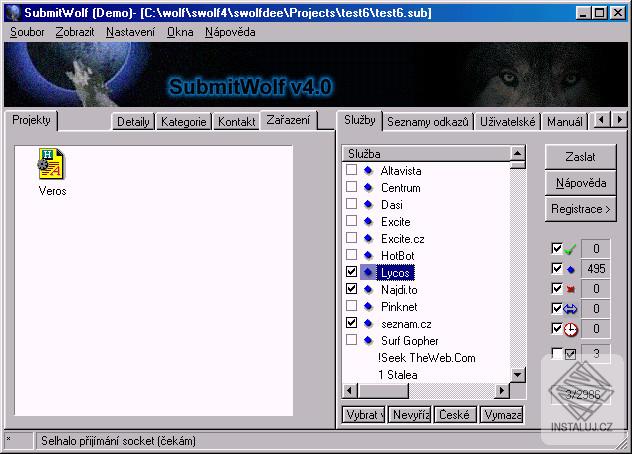This screenshot has height=454, width=632.
Task: Check the HotBot service checkbox
Action: click(x=351, y=254)
